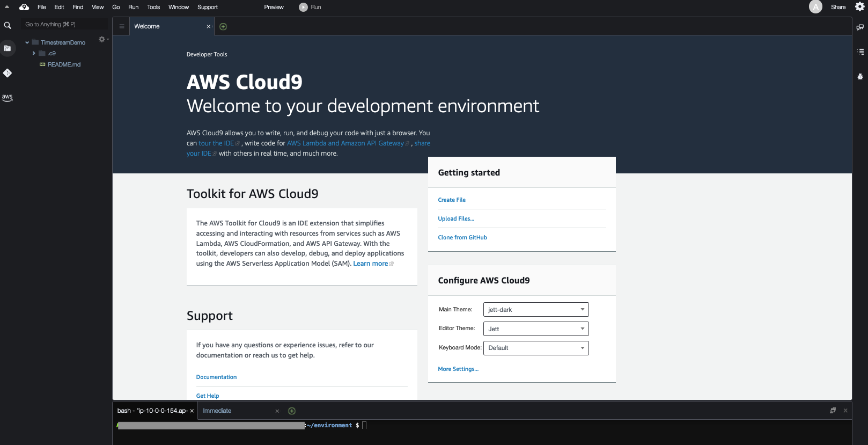
Task: Open the Find menu
Action: click(x=78, y=7)
